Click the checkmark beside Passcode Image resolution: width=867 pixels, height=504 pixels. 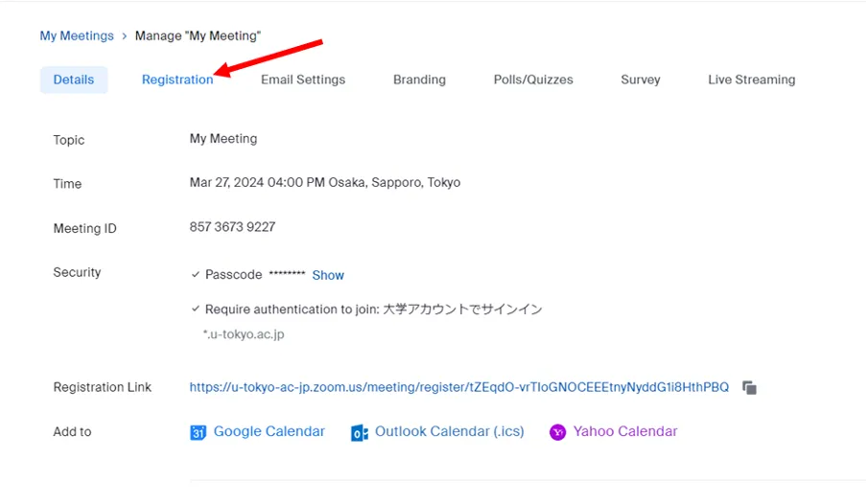click(196, 275)
